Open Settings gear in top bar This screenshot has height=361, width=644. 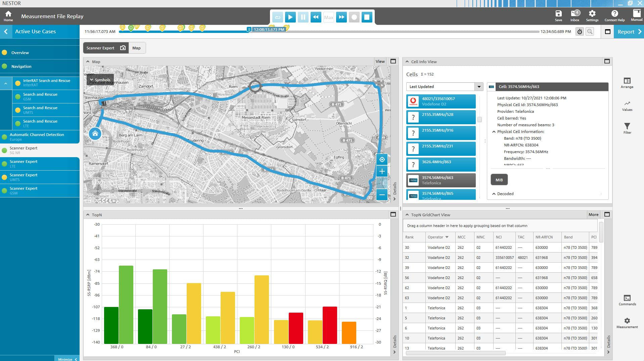coord(592,15)
